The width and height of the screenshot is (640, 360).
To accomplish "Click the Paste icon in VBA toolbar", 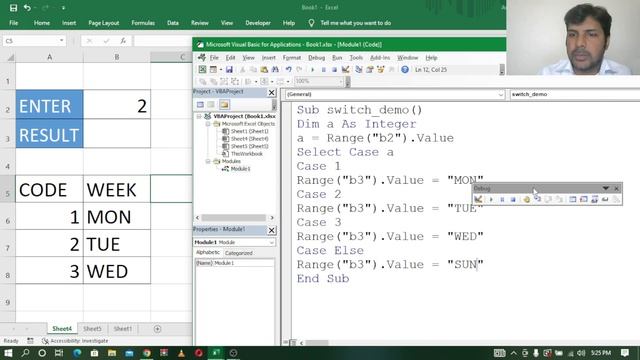I will pyautogui.click(x=264, y=70).
